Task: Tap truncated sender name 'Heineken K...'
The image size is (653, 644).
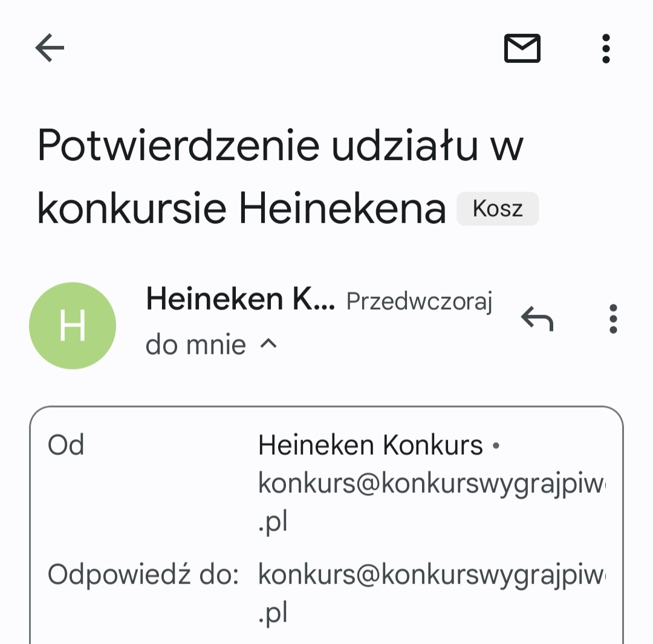Action: click(x=240, y=299)
